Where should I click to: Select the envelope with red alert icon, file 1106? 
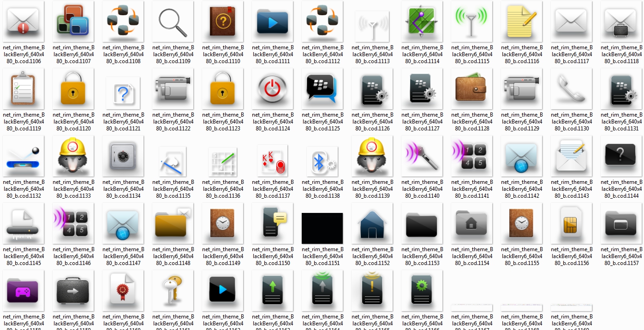24,21
